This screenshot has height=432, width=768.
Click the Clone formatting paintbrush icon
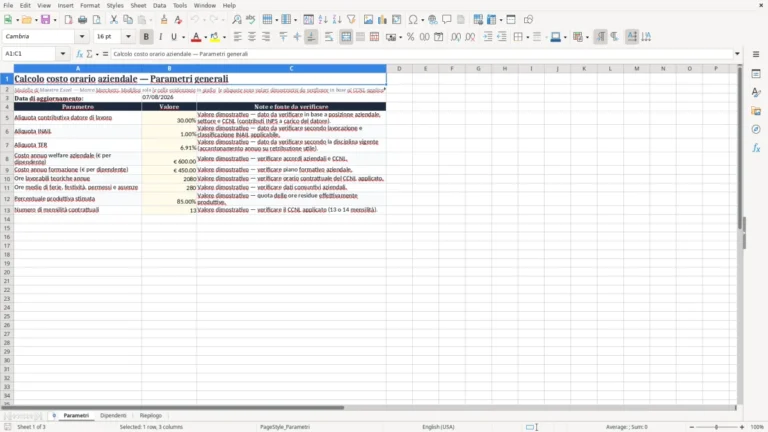pyautogui.click(x=164, y=20)
